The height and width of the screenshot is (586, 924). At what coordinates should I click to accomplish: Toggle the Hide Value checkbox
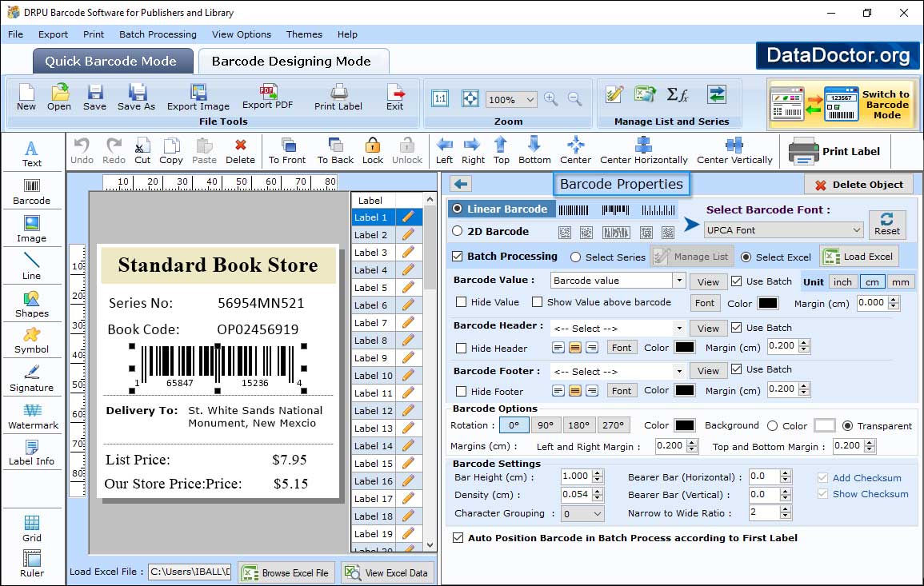[x=462, y=302]
